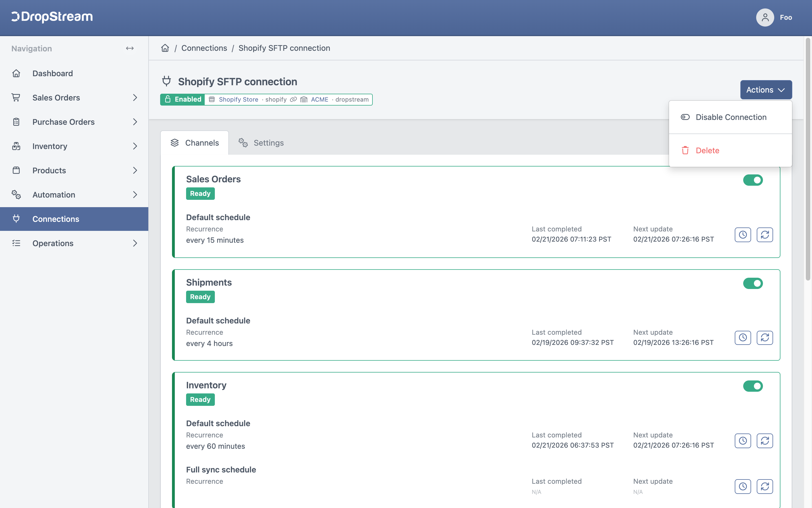
Task: Click the Operations list icon
Action: 16,243
